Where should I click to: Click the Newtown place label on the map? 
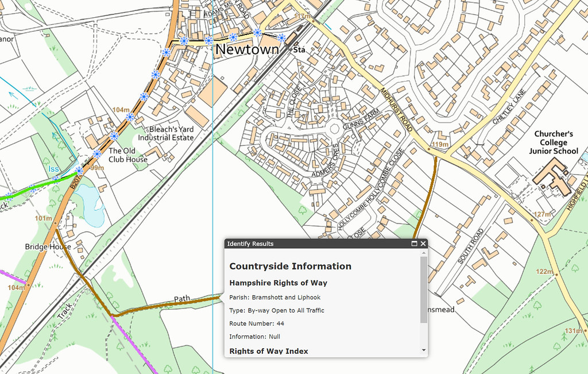coord(247,49)
